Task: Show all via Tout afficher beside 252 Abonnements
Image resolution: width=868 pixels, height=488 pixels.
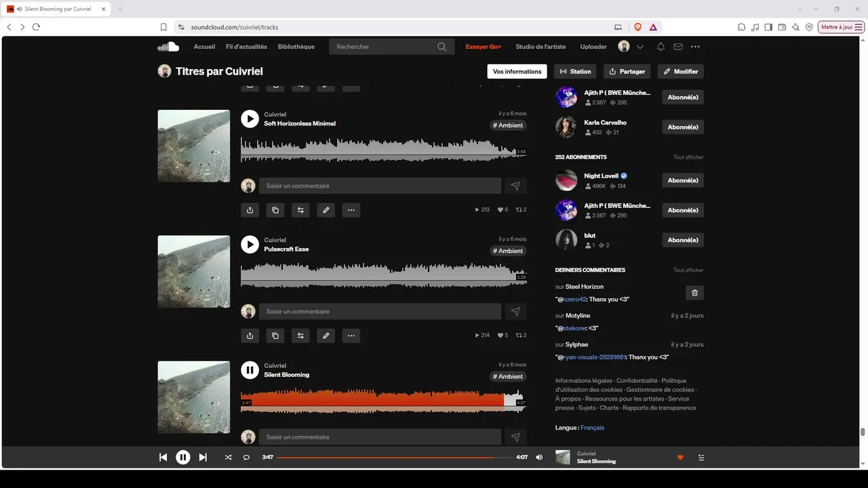Action: click(688, 157)
